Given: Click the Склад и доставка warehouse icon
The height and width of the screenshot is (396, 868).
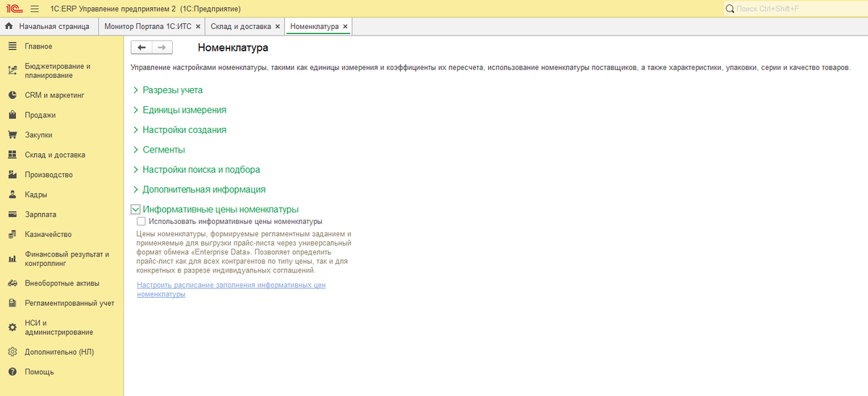Looking at the screenshot, I should click(x=12, y=155).
